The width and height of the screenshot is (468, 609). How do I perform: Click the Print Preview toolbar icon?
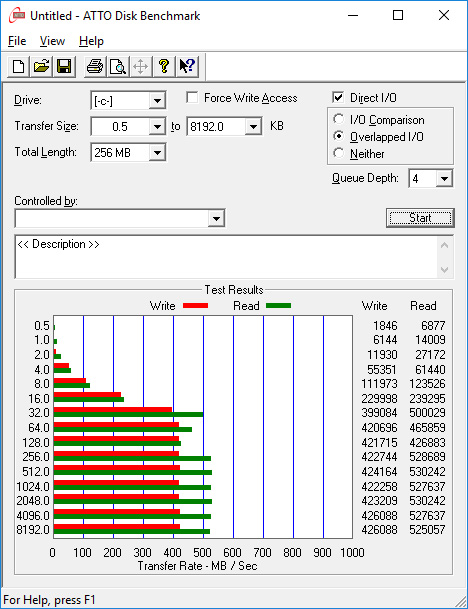pyautogui.click(x=118, y=66)
